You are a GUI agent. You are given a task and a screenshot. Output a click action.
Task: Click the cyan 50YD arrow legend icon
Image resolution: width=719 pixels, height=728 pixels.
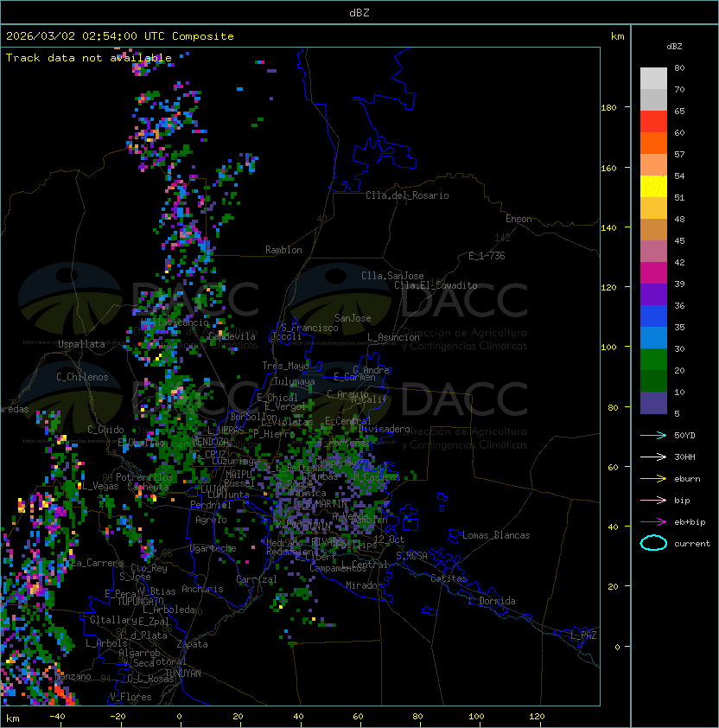tap(653, 435)
